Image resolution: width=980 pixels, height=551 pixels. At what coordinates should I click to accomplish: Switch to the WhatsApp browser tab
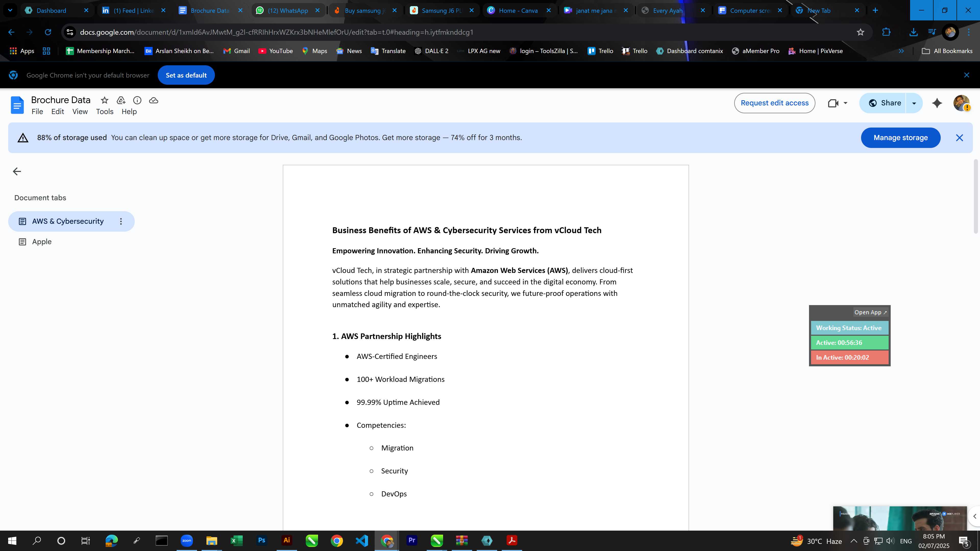288,11
